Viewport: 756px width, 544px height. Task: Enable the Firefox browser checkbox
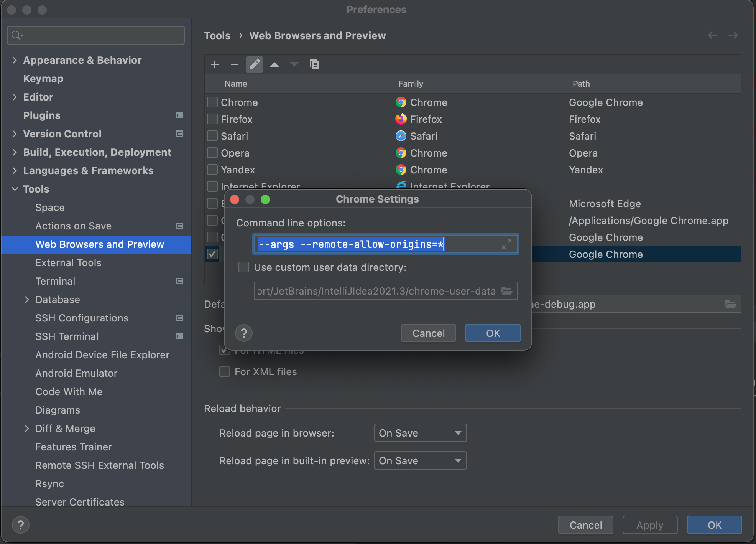(x=212, y=119)
